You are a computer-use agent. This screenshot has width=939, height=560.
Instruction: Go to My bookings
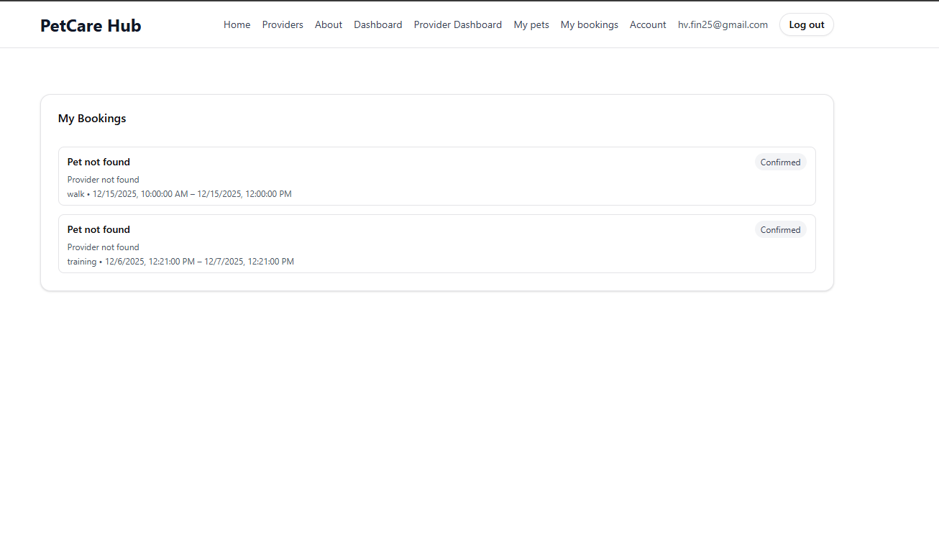pos(589,24)
